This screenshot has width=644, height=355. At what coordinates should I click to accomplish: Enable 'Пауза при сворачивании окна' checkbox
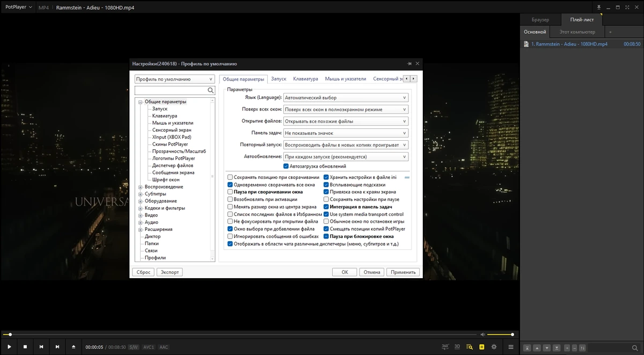[230, 192]
